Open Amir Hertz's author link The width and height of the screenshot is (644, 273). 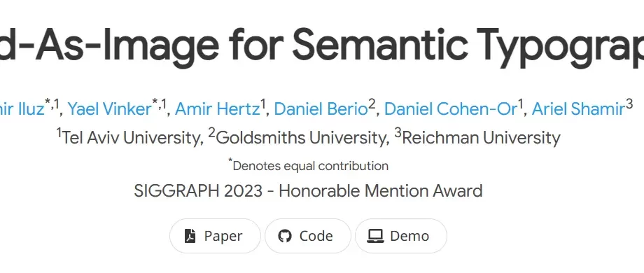[x=217, y=109]
